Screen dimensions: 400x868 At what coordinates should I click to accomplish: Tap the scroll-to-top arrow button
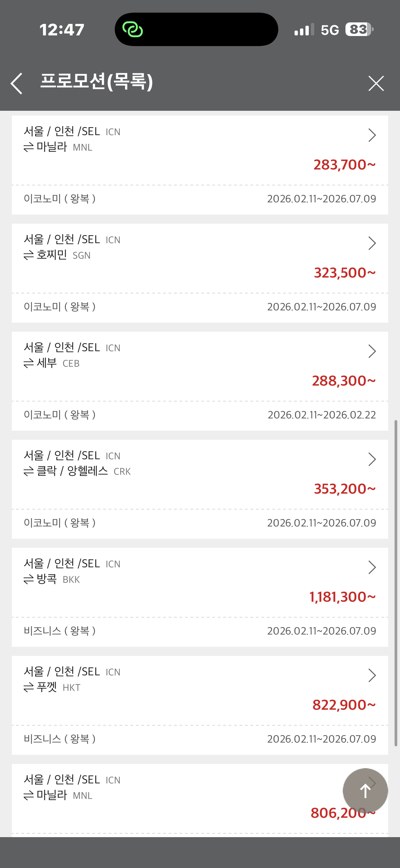click(x=365, y=791)
